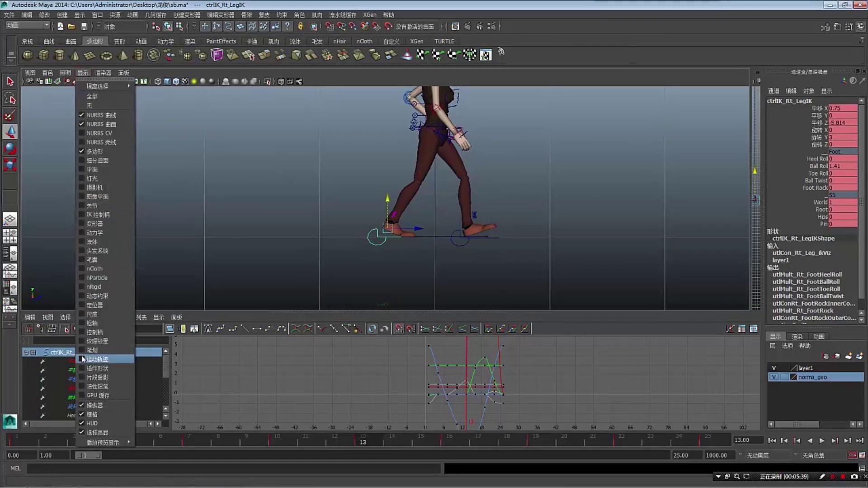
Task: Select the arrow Select tool in the toolbox
Action: coord(10,82)
